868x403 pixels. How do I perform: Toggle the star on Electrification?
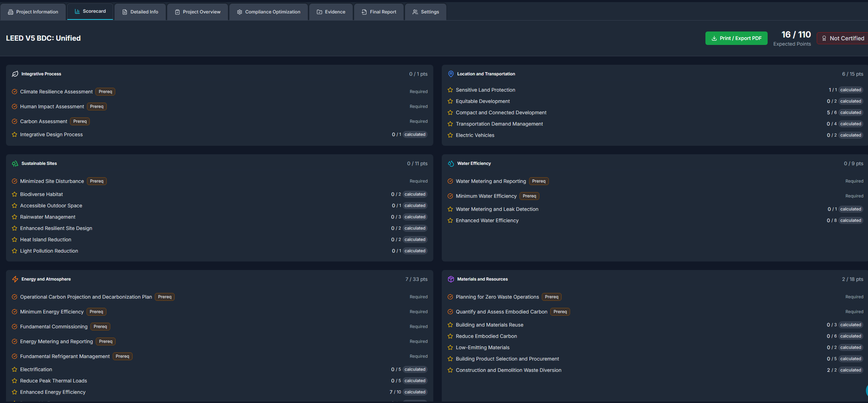14,369
